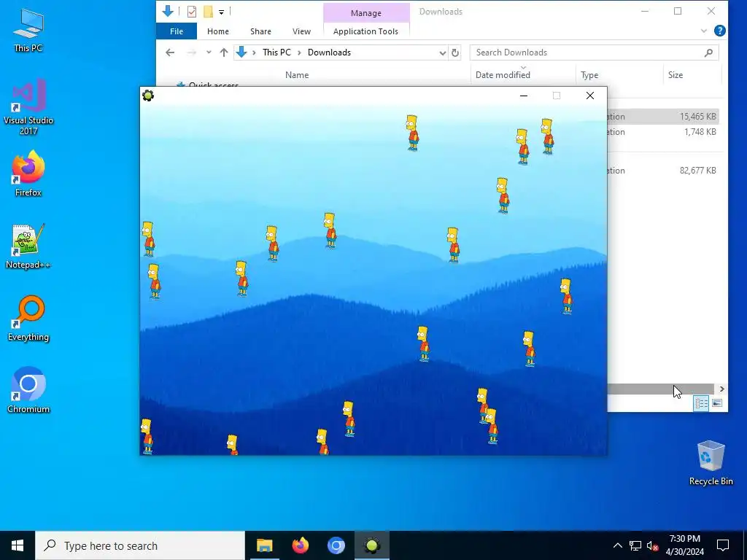Screen dimensions: 747x560
Task: Open Customize Quick Access Toolbar dropdown
Action: 222,12
